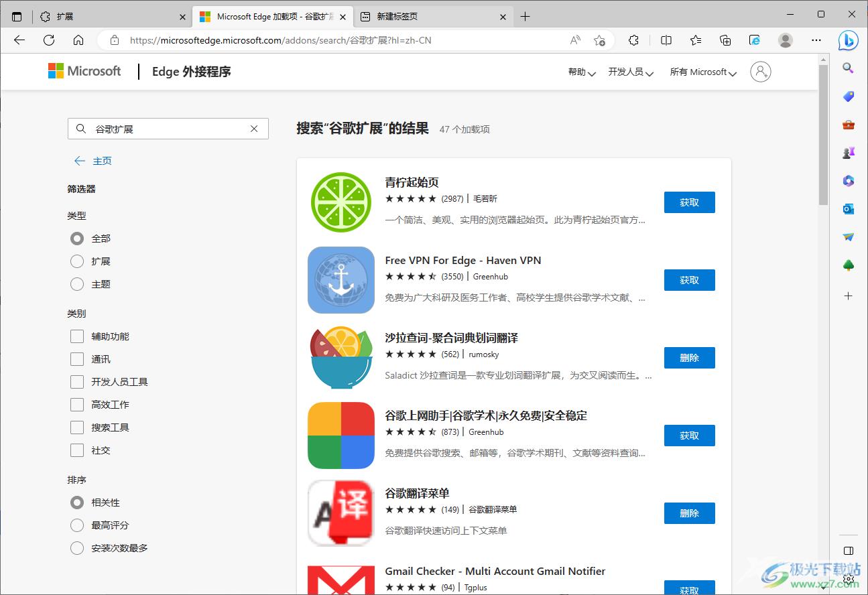The width and height of the screenshot is (868, 595).
Task: Open sidebar Shopping tag icon
Action: point(849,96)
